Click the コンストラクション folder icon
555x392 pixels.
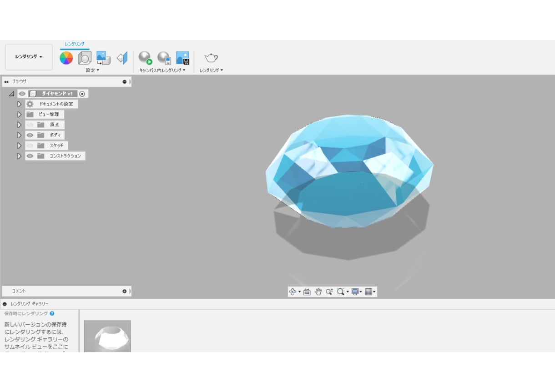[41, 156]
